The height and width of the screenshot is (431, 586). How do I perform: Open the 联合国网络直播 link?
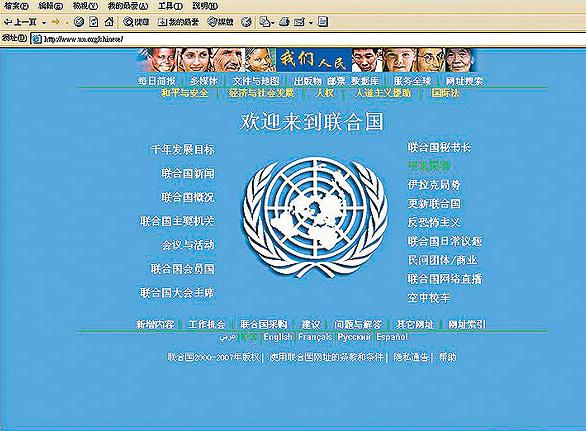click(x=445, y=279)
